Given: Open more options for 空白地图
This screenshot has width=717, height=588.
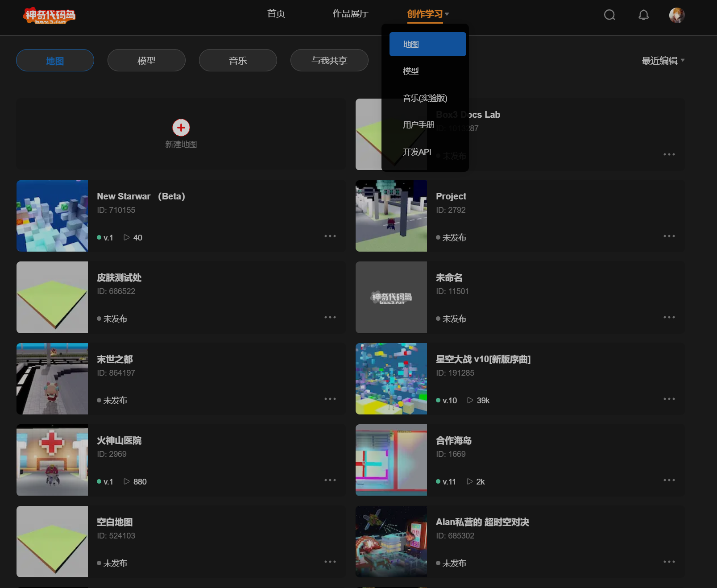Looking at the screenshot, I should (x=330, y=562).
